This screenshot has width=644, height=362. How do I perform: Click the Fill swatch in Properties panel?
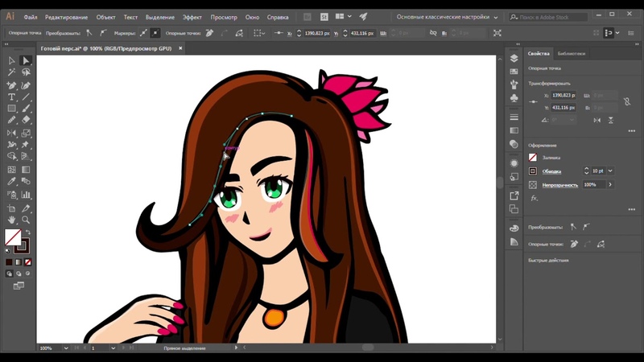533,158
